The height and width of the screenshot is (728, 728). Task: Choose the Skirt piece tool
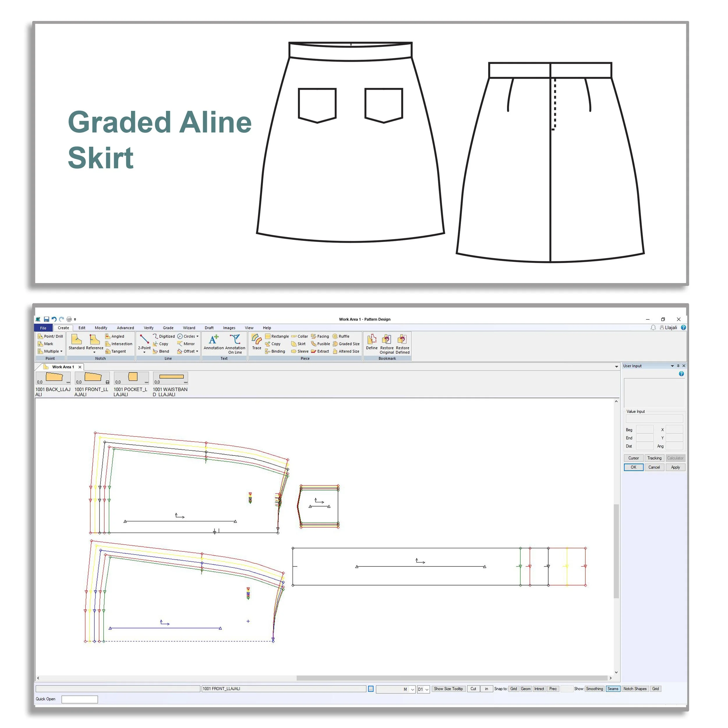click(x=298, y=344)
